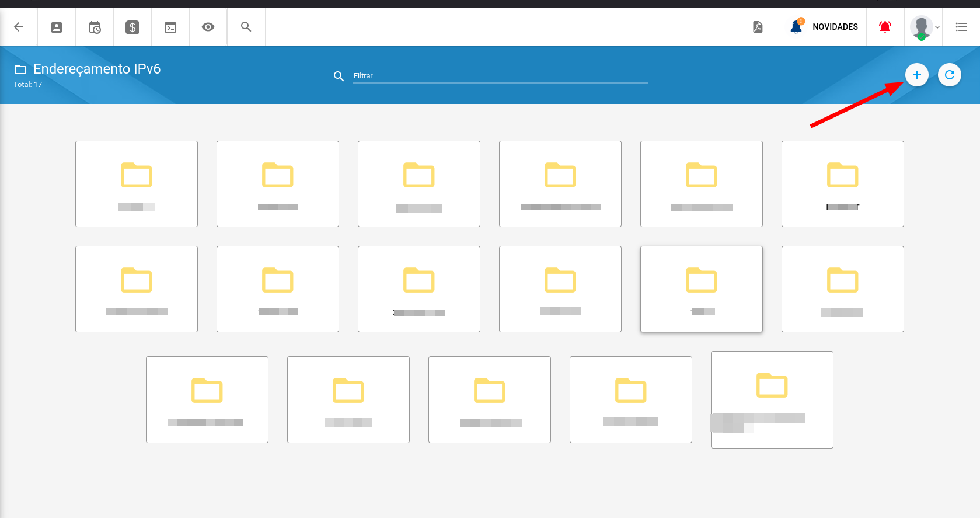Image resolution: width=980 pixels, height=518 pixels.
Task: Click the refresh circular arrow button
Action: (x=950, y=75)
